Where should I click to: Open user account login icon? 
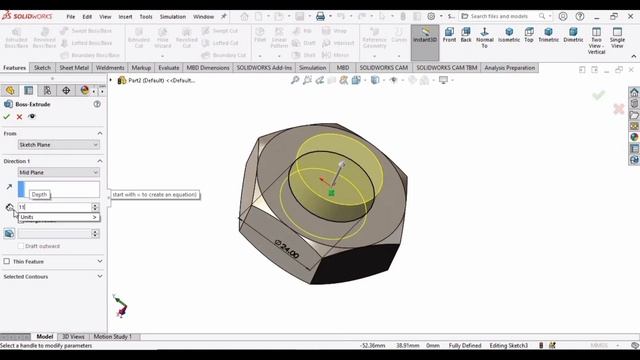(563, 16)
